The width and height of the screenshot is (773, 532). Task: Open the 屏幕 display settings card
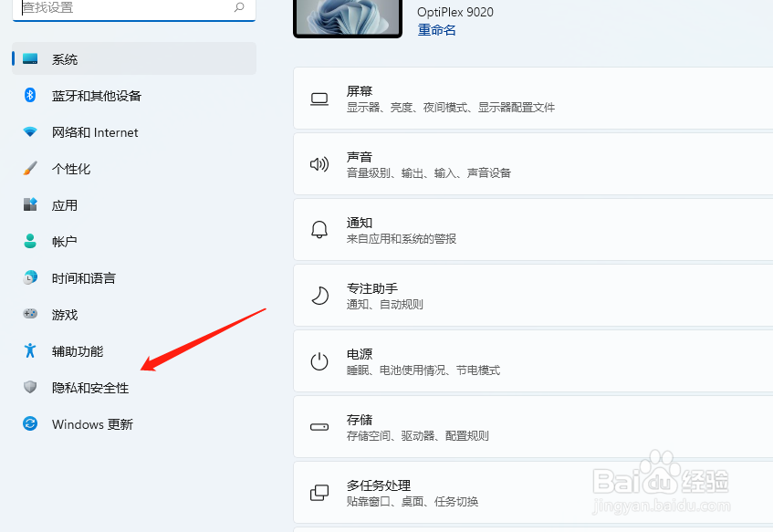tap(533, 99)
